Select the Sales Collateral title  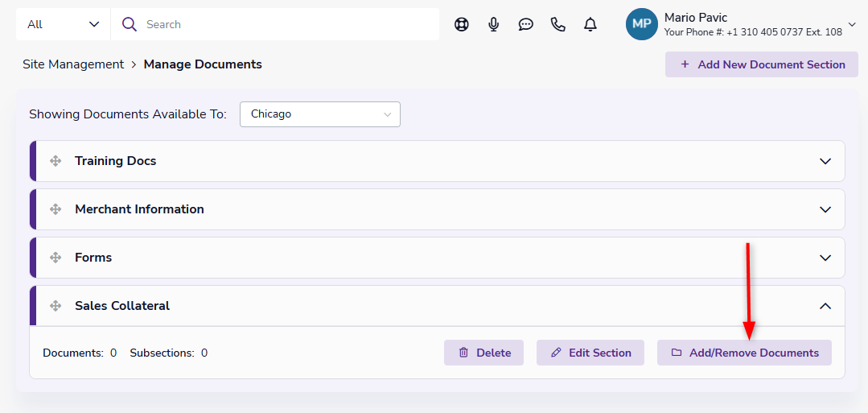pyautogui.click(x=122, y=305)
